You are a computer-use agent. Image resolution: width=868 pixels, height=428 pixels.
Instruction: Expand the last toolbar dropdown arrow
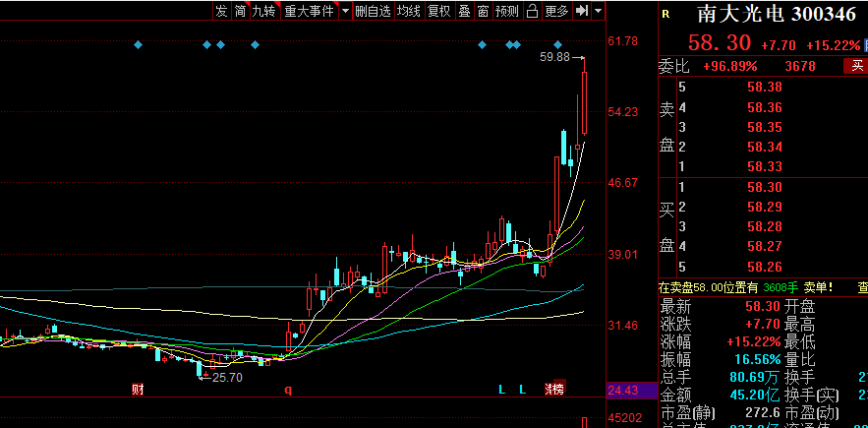tap(598, 11)
